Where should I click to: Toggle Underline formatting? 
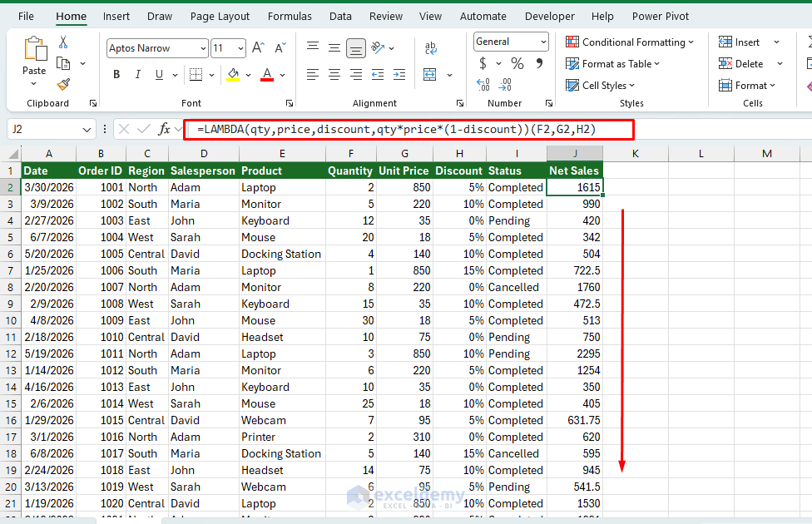159,75
